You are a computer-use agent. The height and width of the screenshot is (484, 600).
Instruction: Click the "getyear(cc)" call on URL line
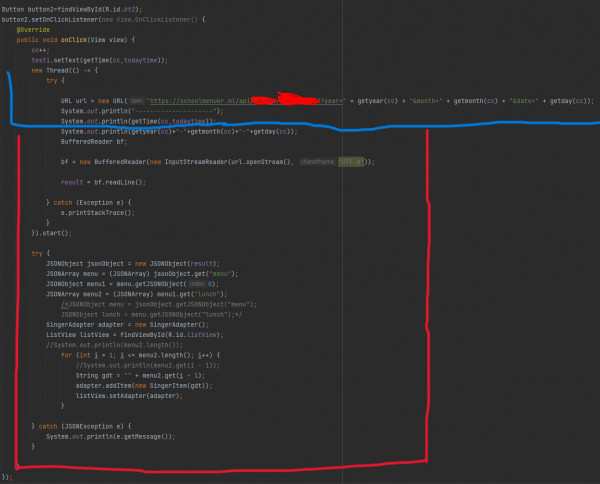[x=377, y=101]
